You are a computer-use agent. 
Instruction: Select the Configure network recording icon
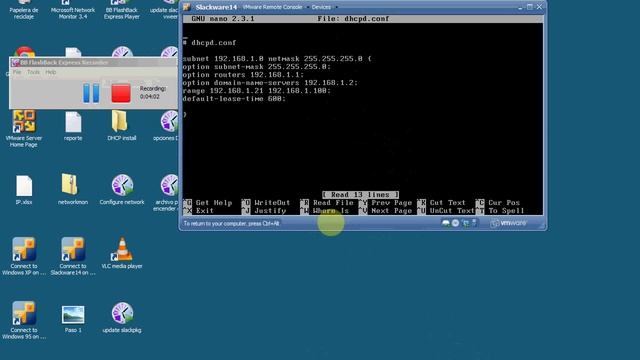tap(122, 189)
